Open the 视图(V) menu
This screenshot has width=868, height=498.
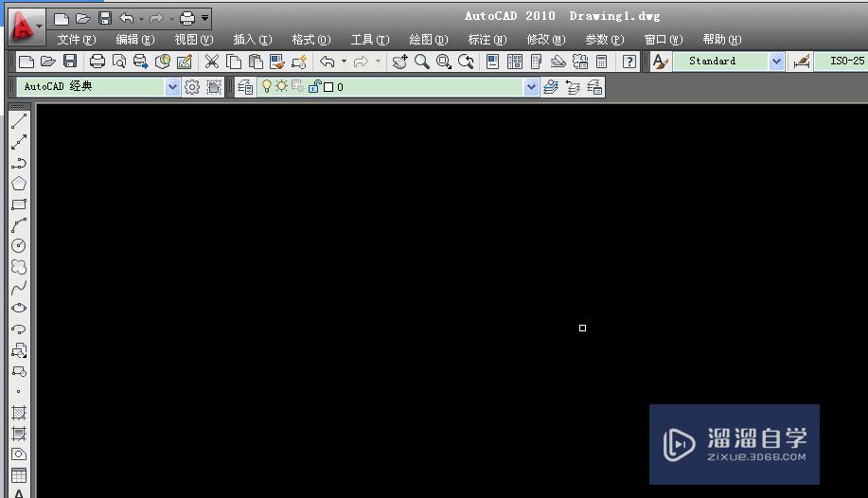[194, 40]
